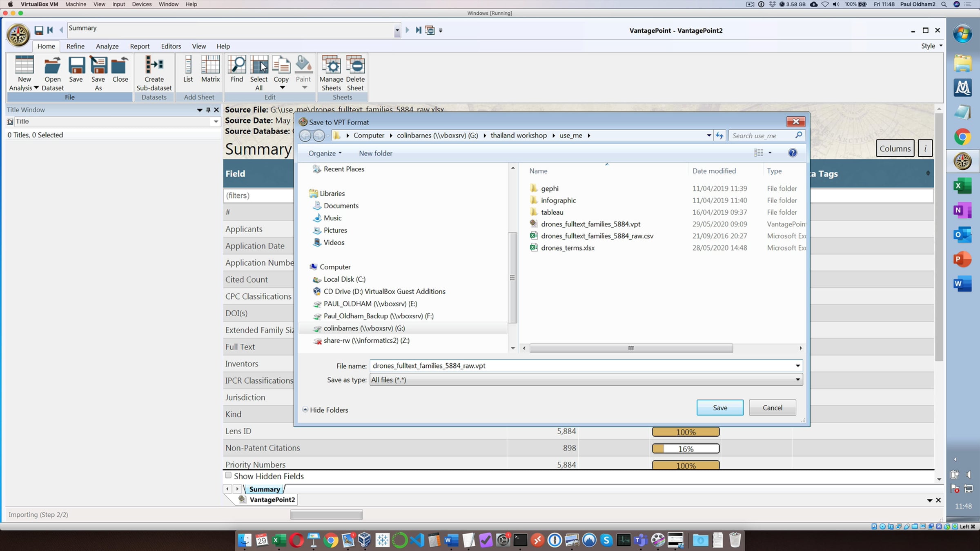Screen dimensions: 980x551
Task: Click the thailand workshop breadcrumb
Action: click(x=519, y=136)
